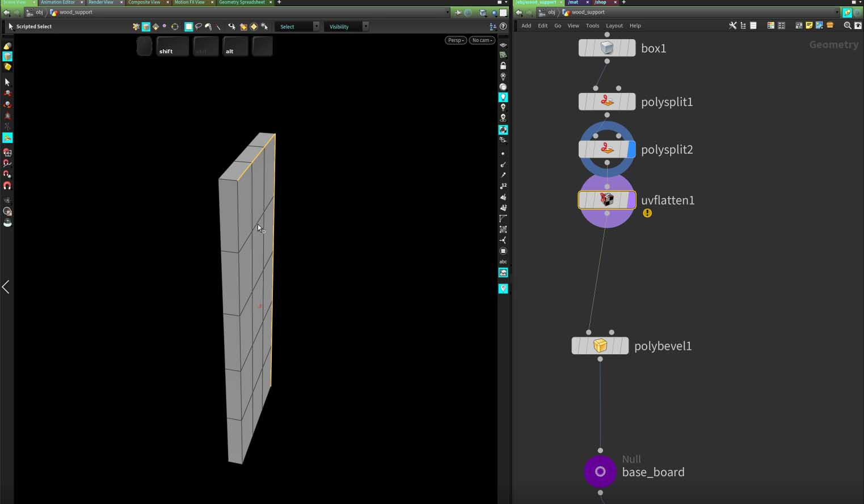This screenshot has width=864, height=504.
Task: Click the wrench tools icon in network editor
Action: pyautogui.click(x=732, y=26)
